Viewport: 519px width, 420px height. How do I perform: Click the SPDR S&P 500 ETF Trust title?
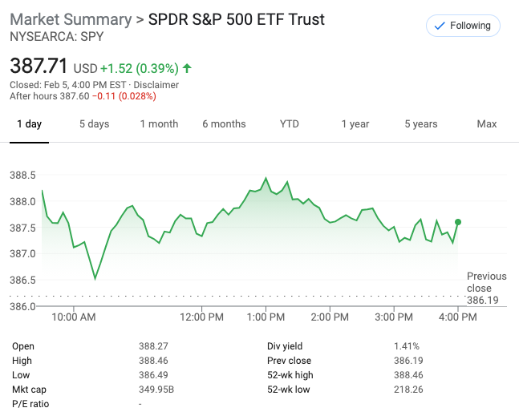[237, 19]
